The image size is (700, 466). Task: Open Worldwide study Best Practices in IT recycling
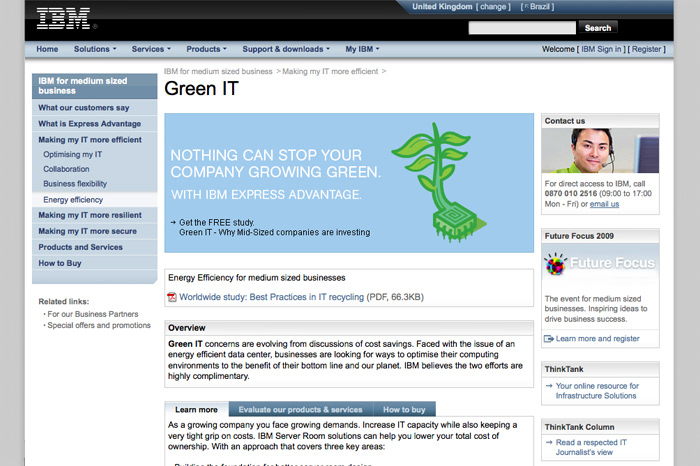pos(271,297)
